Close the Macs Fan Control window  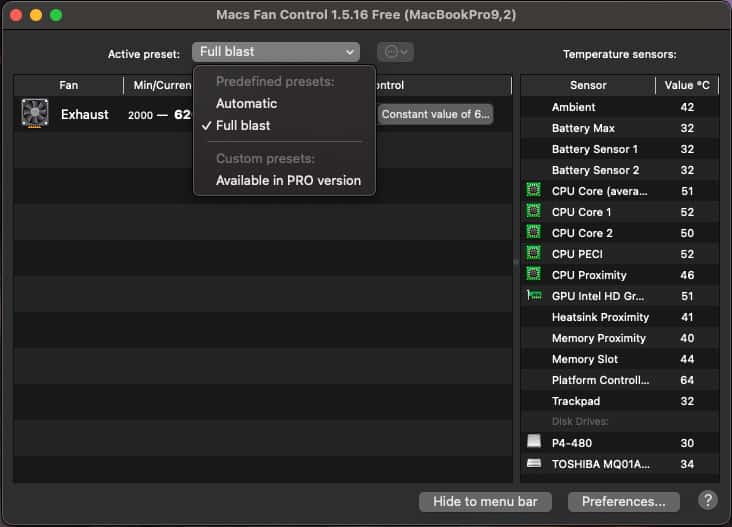click(16, 15)
